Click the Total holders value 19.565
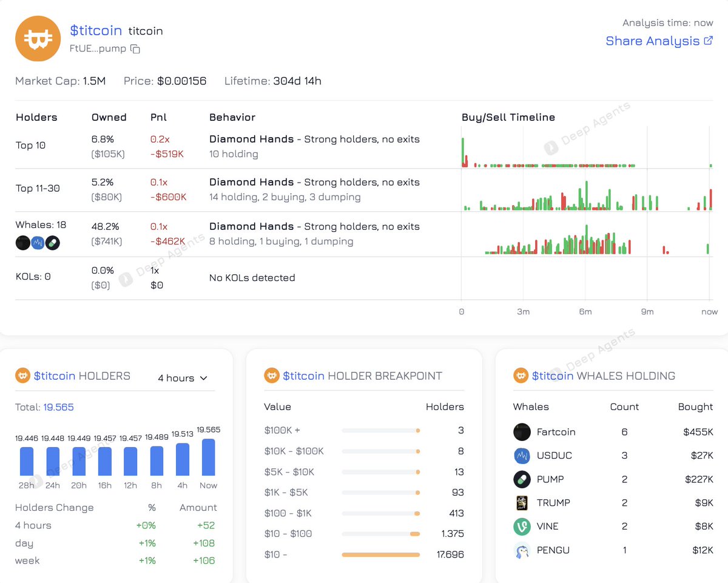The height and width of the screenshot is (583, 728). [x=58, y=407]
